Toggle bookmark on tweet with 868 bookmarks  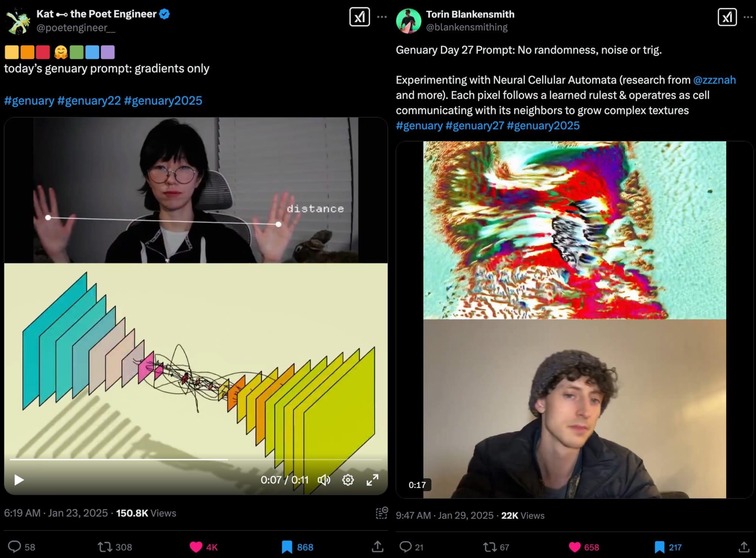click(287, 547)
